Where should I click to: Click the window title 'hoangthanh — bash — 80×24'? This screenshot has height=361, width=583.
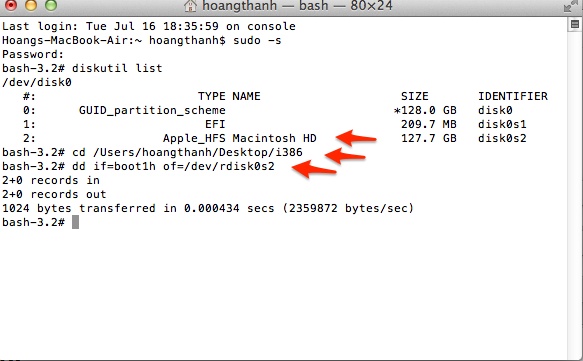297,6
